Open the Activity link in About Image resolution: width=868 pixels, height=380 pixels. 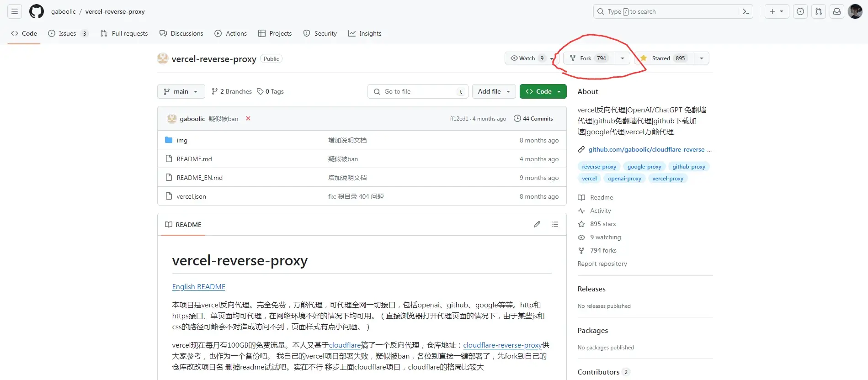click(601, 211)
